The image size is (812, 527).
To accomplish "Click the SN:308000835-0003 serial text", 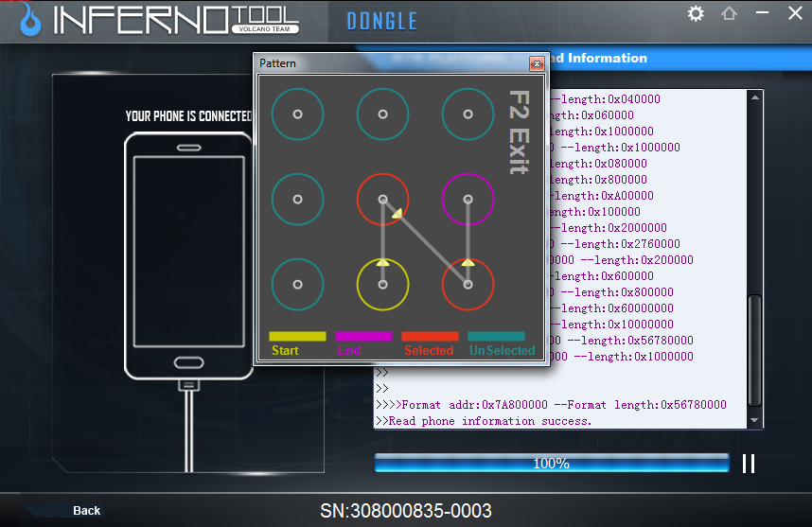I will click(405, 511).
